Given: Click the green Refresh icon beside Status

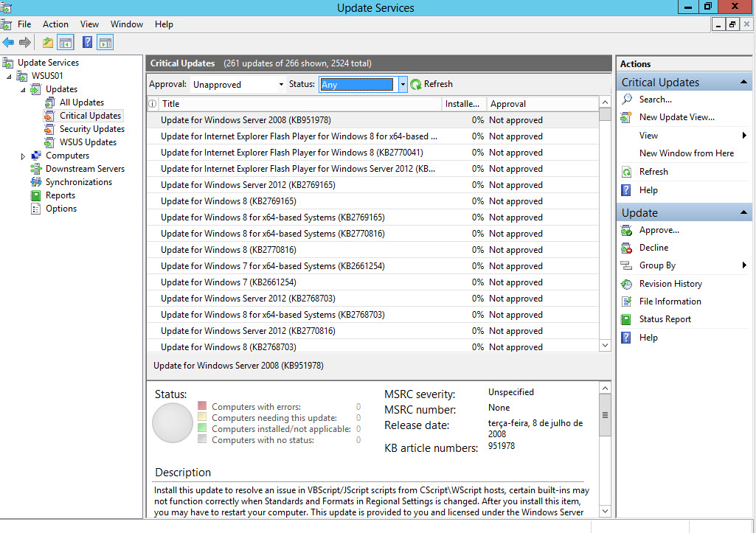Looking at the screenshot, I should pos(415,84).
